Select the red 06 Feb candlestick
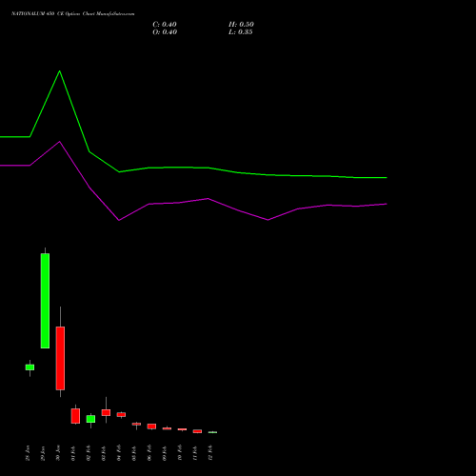Screen dimensions: 476x476 (151, 426)
